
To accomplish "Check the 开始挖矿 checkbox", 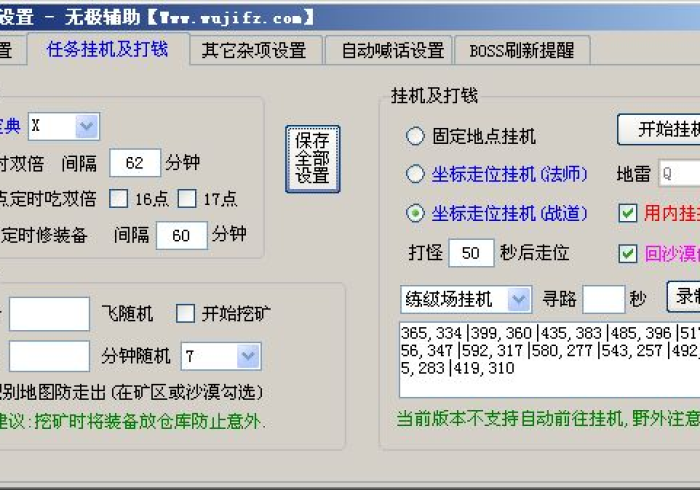I will point(185,314).
